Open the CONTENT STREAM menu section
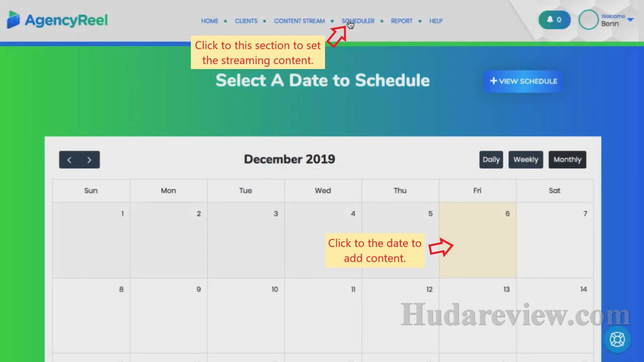Image resolution: width=644 pixels, height=362 pixels. pos(300,21)
